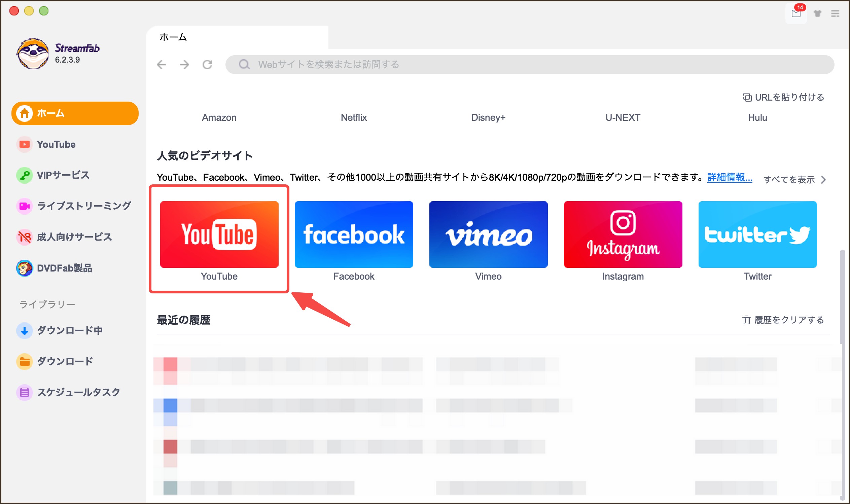Open the Facebook site thumbnail
850x504 pixels.
click(x=354, y=235)
